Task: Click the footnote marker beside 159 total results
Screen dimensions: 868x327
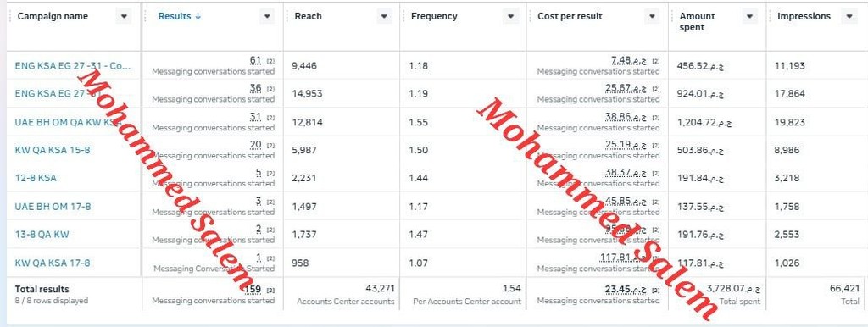Action: (270, 290)
